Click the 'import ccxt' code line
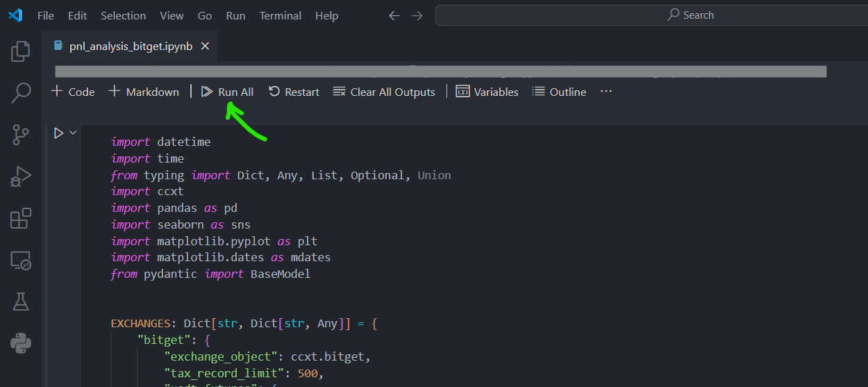The height and width of the screenshot is (387, 868). 147,191
